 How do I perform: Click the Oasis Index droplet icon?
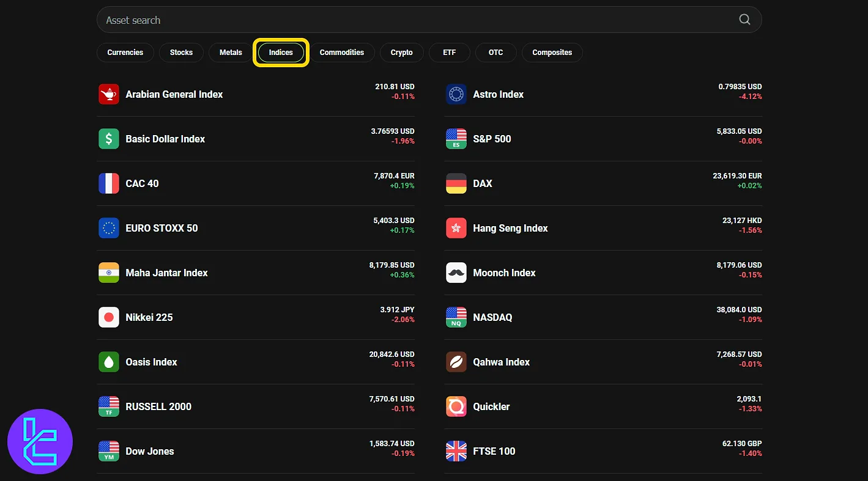pos(109,362)
